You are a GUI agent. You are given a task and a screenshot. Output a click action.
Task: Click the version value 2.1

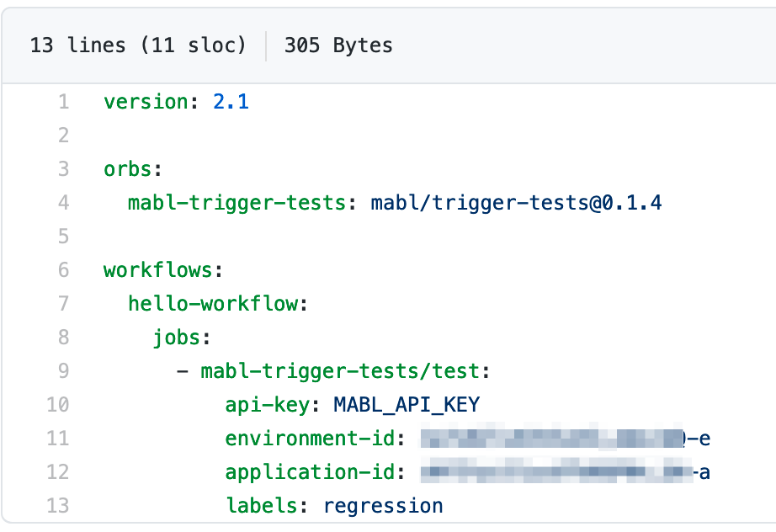pos(231,102)
